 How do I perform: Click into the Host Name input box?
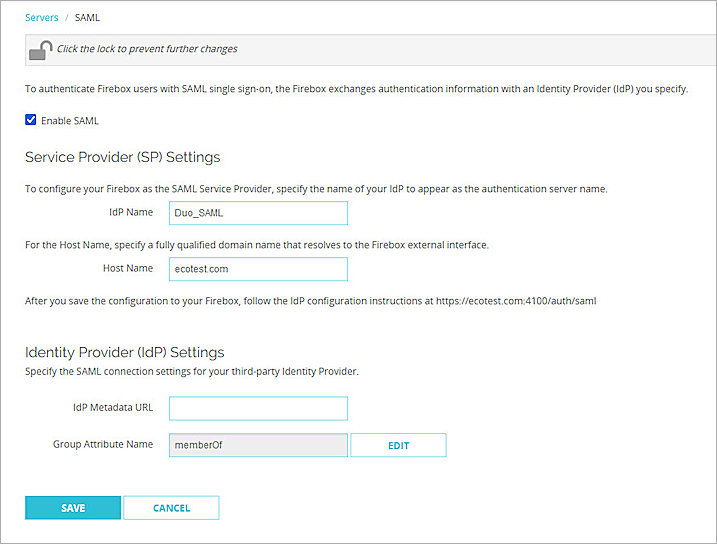pos(258,269)
